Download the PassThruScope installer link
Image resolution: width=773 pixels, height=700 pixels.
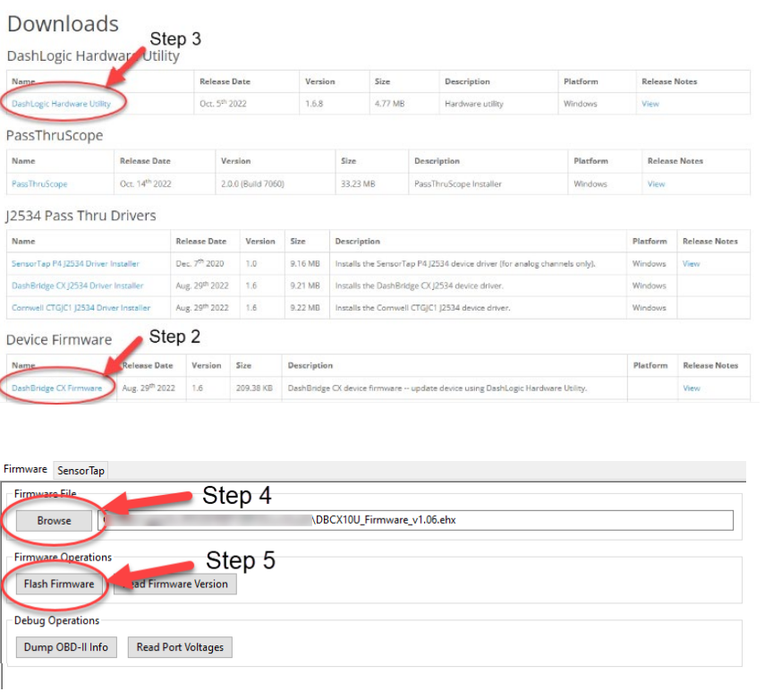(39, 184)
